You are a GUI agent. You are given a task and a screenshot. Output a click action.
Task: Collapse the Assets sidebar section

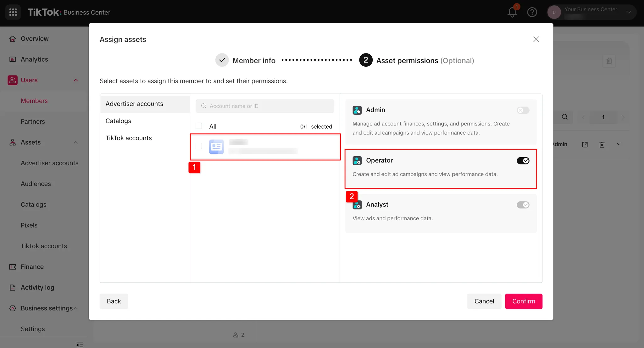point(76,142)
